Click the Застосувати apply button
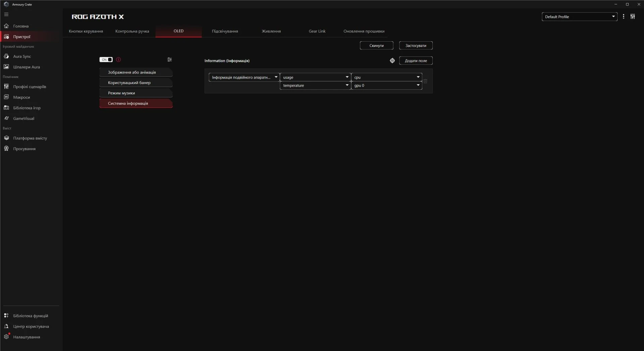The height and width of the screenshot is (351, 644). 416,45
